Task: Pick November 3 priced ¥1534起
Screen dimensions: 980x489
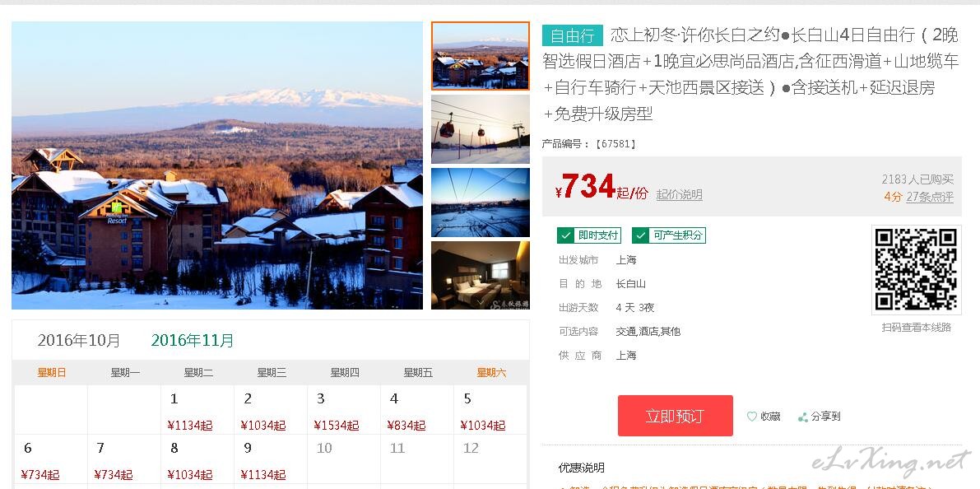Action: (x=343, y=410)
